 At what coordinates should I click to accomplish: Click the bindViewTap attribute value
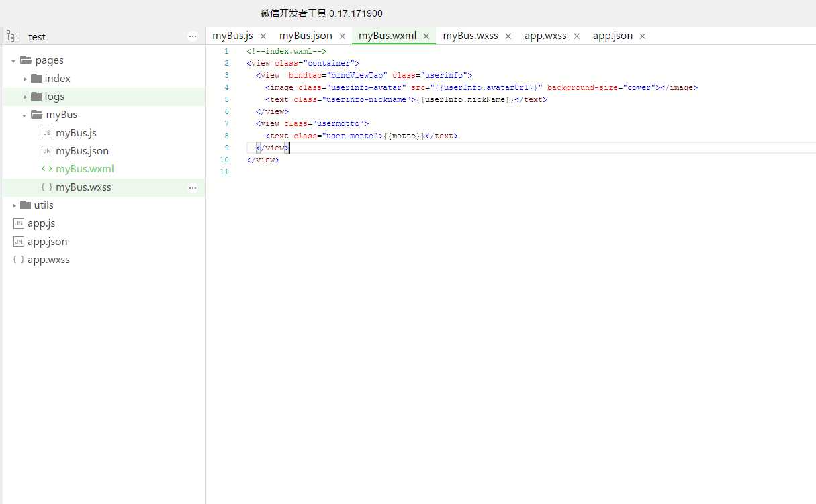click(x=356, y=76)
